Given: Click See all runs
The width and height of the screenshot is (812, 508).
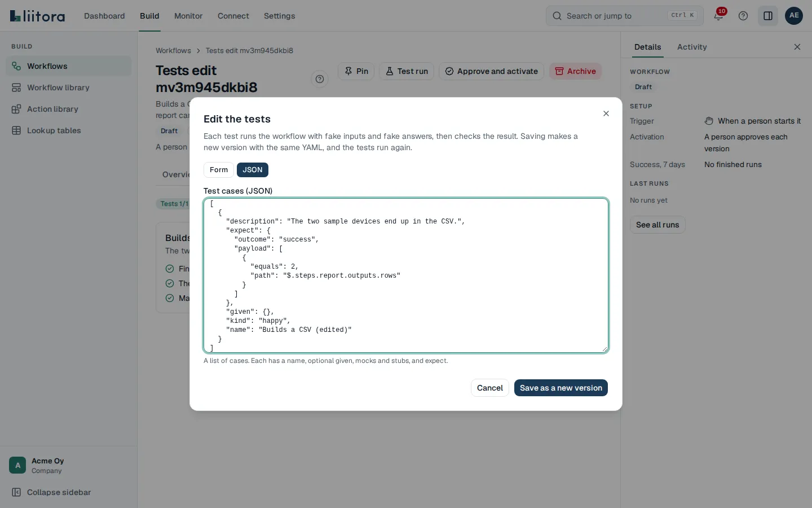Looking at the screenshot, I should point(657,225).
